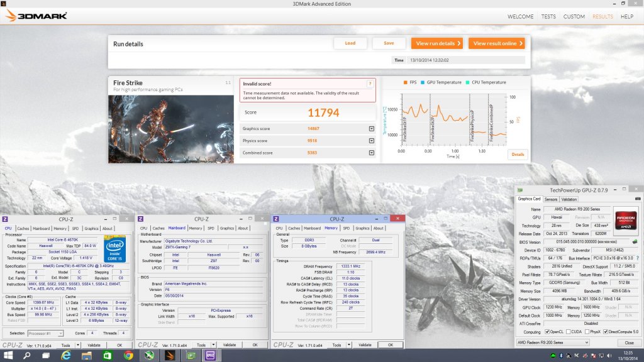Open File Explorer from the taskbar

point(87,356)
